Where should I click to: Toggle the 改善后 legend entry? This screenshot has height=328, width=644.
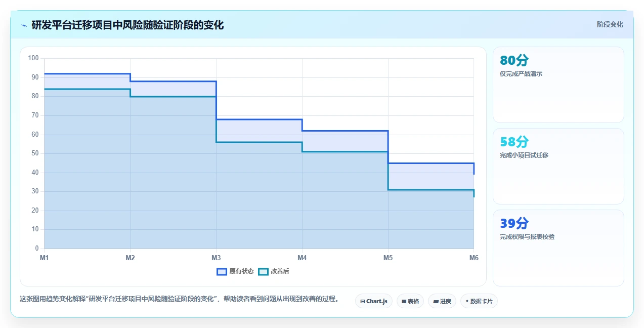point(274,271)
